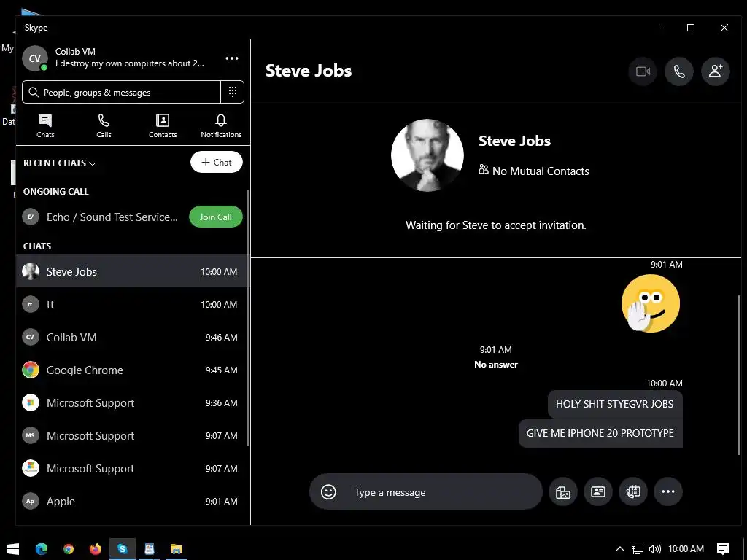Click the green Join Call button
The width and height of the screenshot is (747, 560).
coord(216,217)
